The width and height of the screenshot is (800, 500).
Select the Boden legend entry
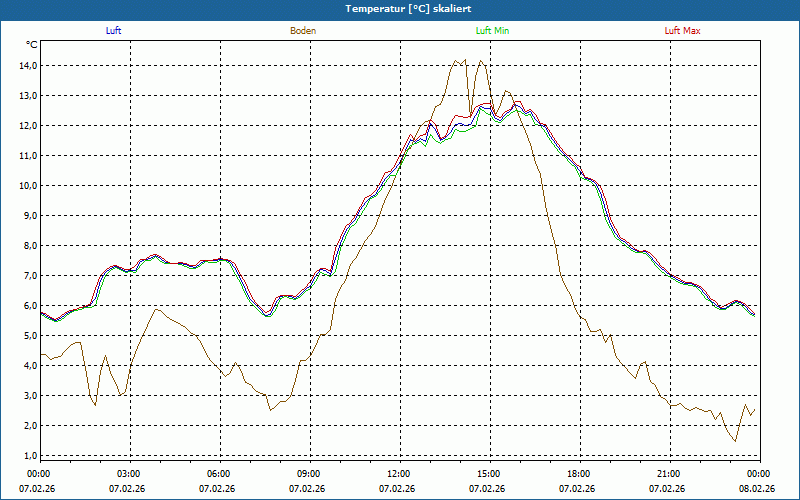[x=303, y=31]
